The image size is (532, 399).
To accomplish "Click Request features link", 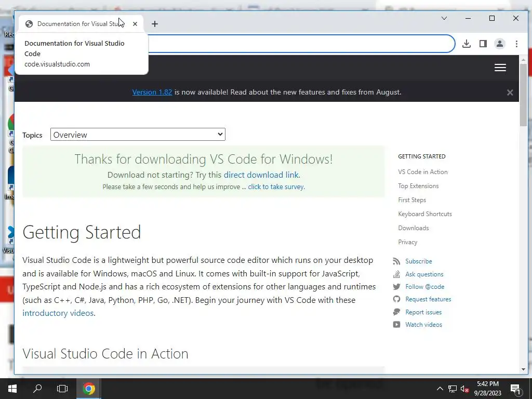I will click(428, 299).
